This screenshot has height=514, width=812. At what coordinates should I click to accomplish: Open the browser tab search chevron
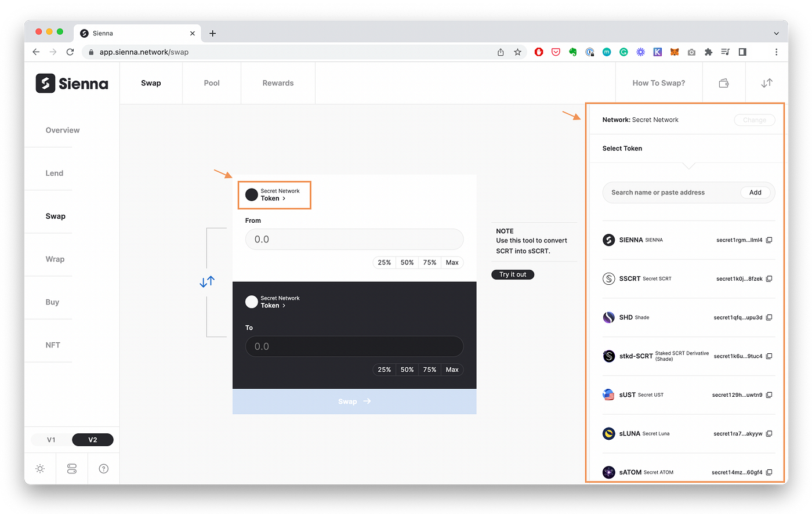click(776, 33)
